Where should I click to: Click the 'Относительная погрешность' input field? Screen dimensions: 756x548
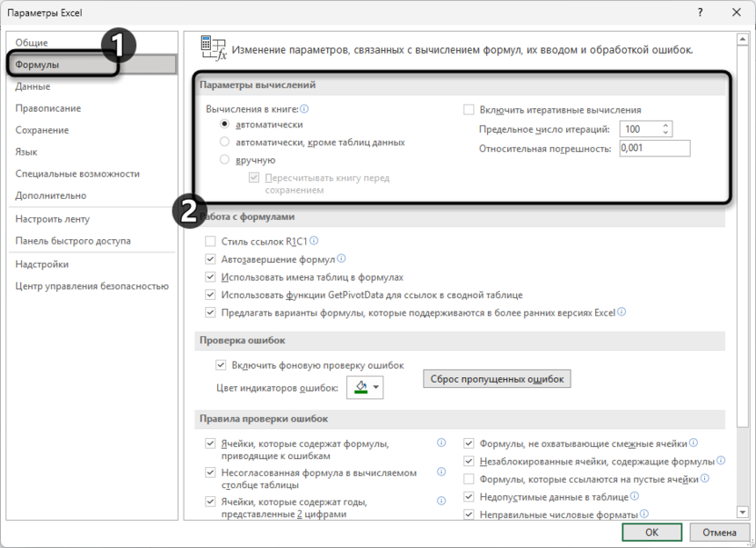(x=655, y=148)
